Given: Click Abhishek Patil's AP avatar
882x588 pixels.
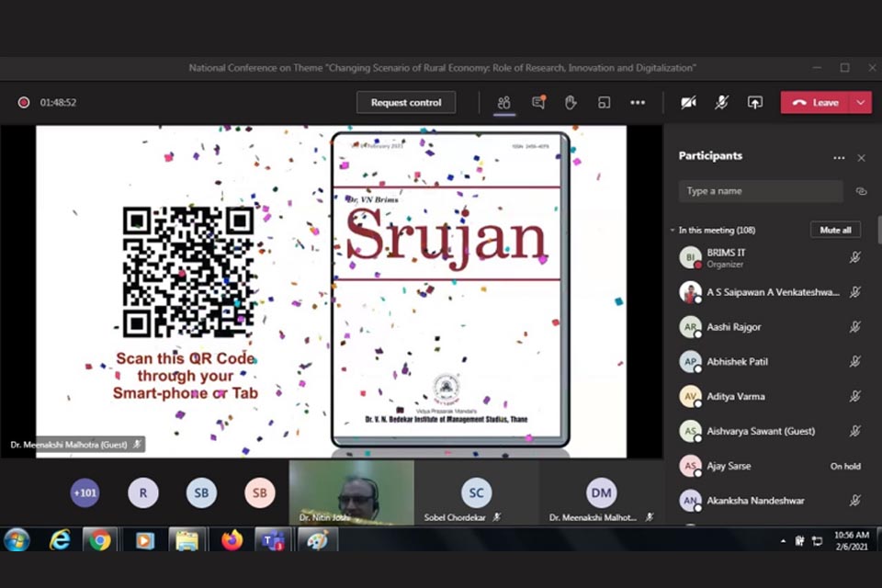Looking at the screenshot, I should pos(690,362).
